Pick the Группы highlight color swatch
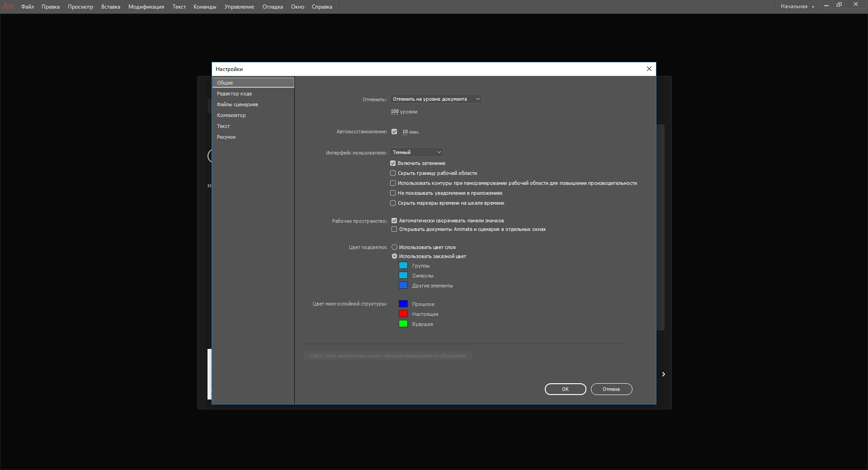 click(x=403, y=266)
